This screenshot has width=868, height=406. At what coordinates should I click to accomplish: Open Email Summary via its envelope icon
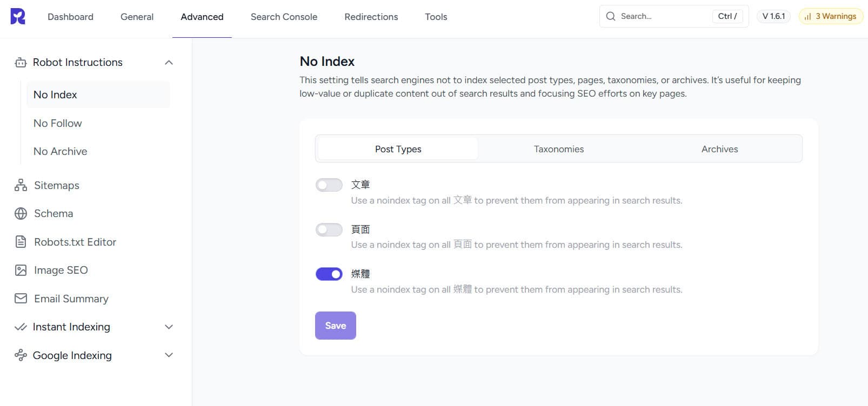20,299
